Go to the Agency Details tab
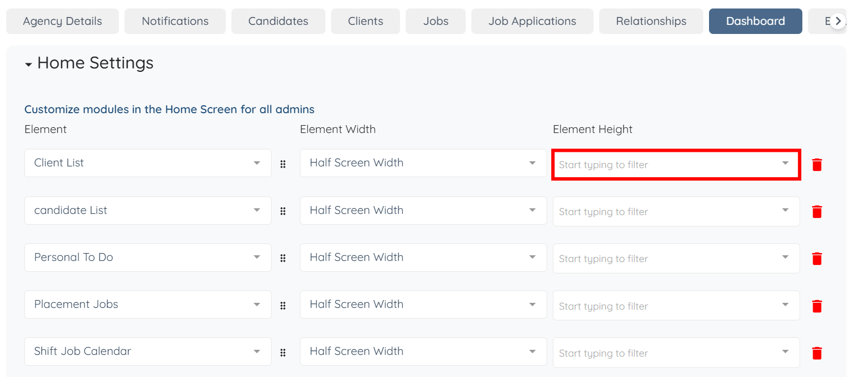This screenshot has width=868, height=377. [x=62, y=22]
